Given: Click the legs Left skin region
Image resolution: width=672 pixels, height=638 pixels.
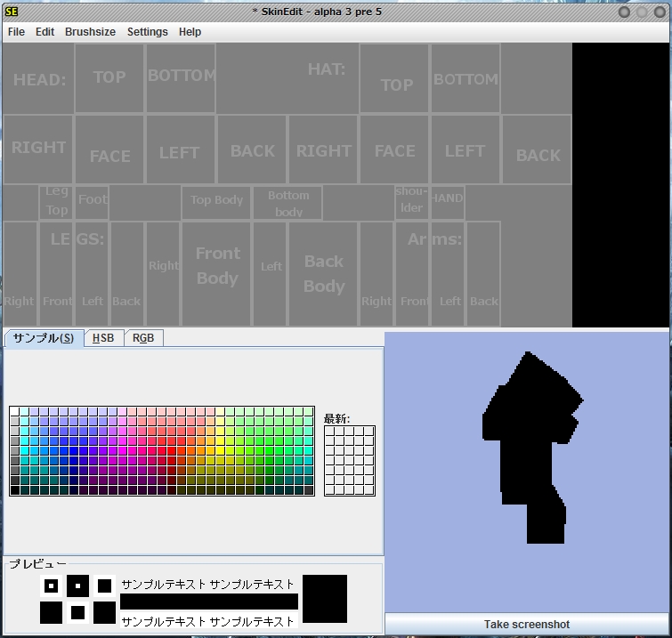Looking at the screenshot, I should (92, 274).
